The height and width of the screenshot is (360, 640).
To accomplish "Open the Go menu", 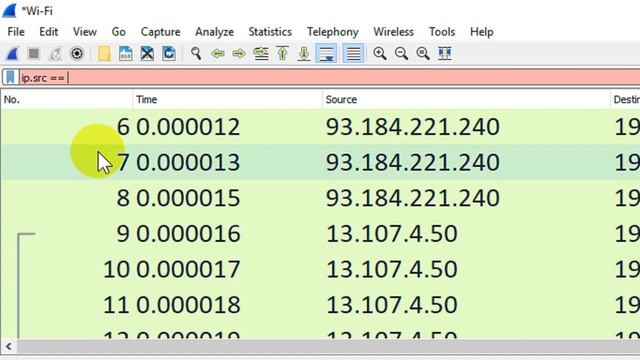I will [x=119, y=32].
